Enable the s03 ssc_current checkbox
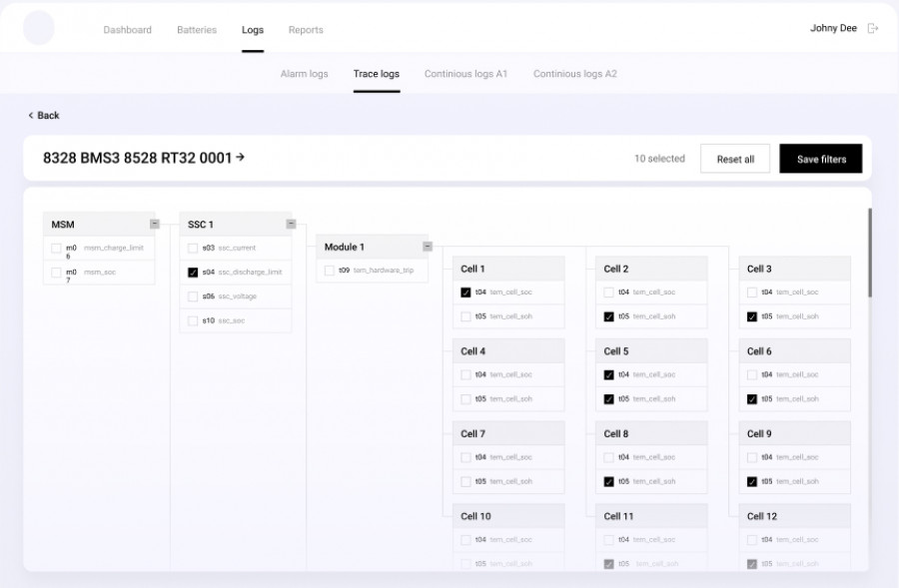This screenshot has width=899, height=588. 193,248
